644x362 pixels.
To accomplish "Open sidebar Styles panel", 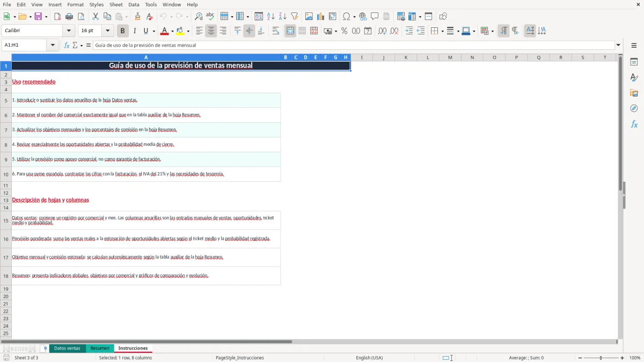I will (634, 77).
